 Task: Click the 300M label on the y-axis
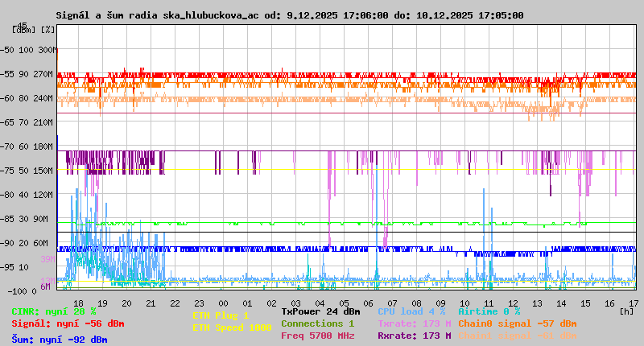pos(47,50)
